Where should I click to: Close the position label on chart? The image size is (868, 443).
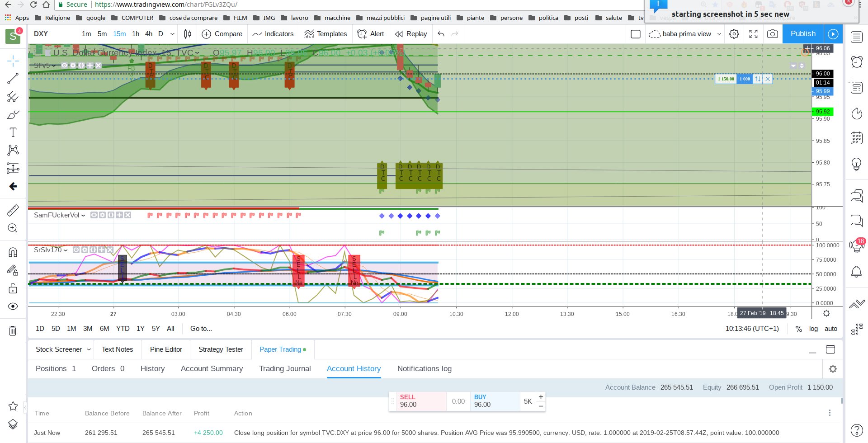768,79
